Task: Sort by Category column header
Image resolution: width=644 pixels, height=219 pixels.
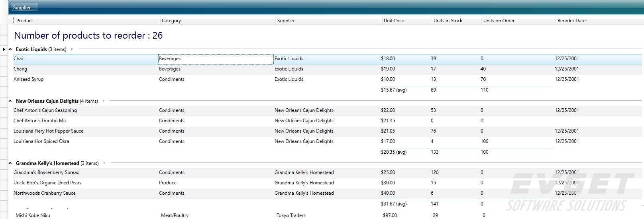Action: tap(218, 21)
